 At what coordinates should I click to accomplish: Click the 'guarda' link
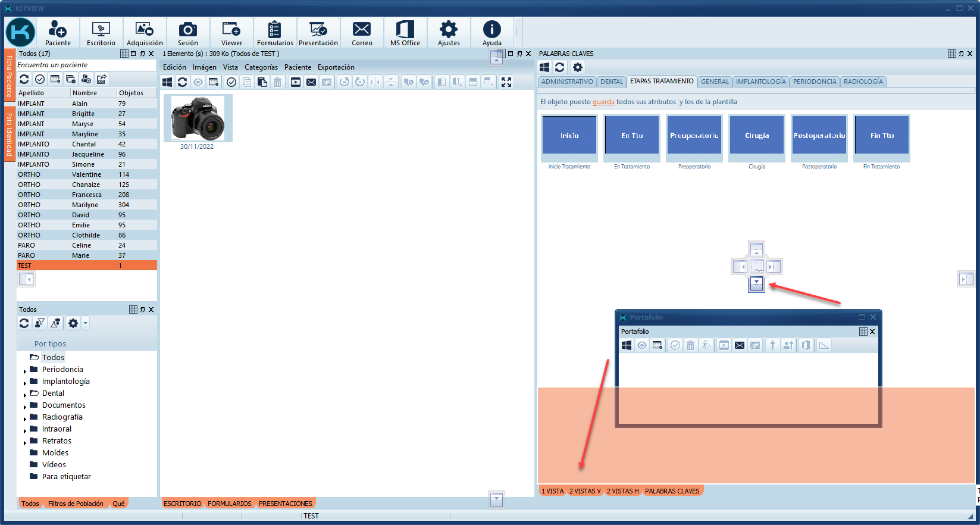click(x=603, y=102)
